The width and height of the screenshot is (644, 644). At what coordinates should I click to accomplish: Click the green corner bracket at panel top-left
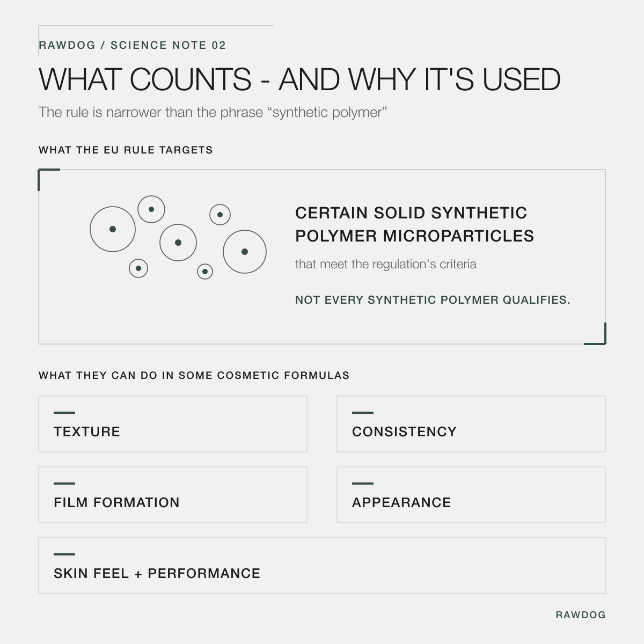[x=48, y=179]
